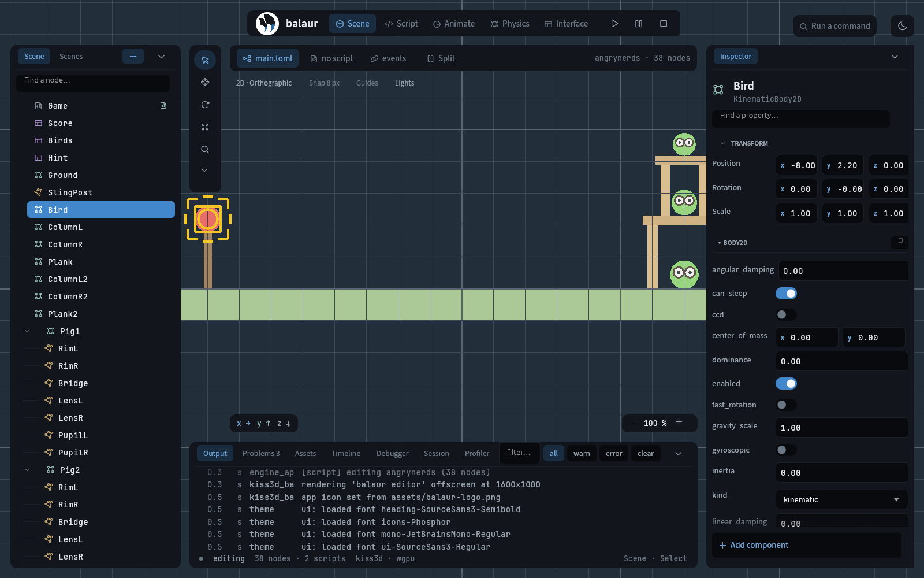The image size is (924, 578).
Task: Stop the scene playback
Action: pyautogui.click(x=664, y=24)
